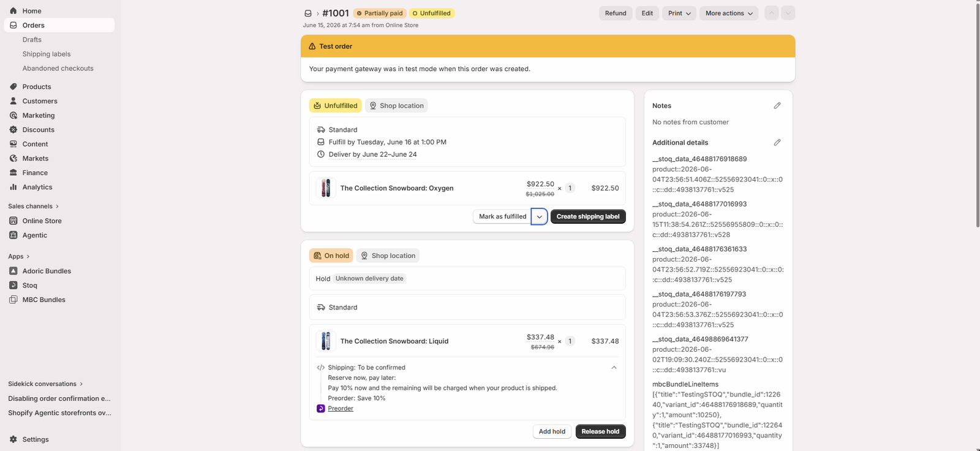Click the Adoric Bundles app icon
Viewport: 980px width, 451px height.
coord(13,271)
